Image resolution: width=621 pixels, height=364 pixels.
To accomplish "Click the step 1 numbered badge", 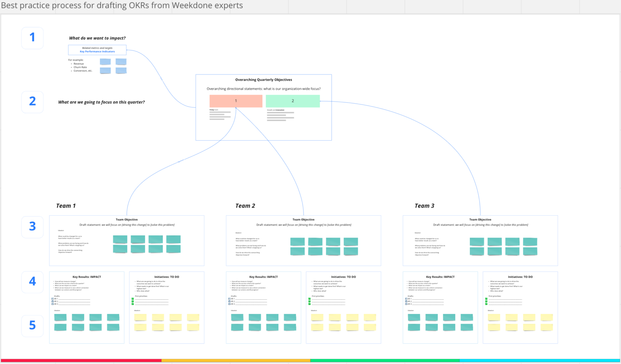I will (x=32, y=38).
